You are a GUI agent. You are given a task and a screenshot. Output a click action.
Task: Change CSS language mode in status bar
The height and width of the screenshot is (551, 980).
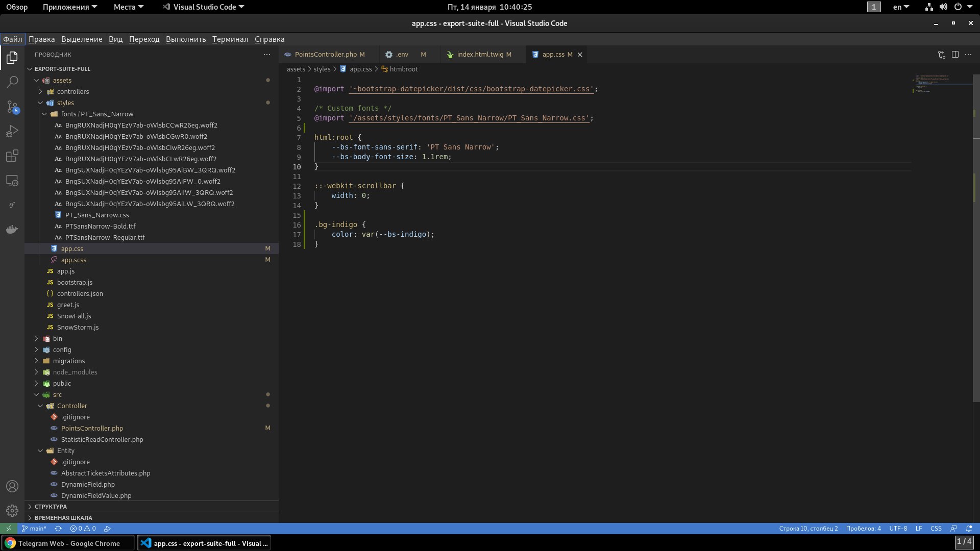(936, 529)
